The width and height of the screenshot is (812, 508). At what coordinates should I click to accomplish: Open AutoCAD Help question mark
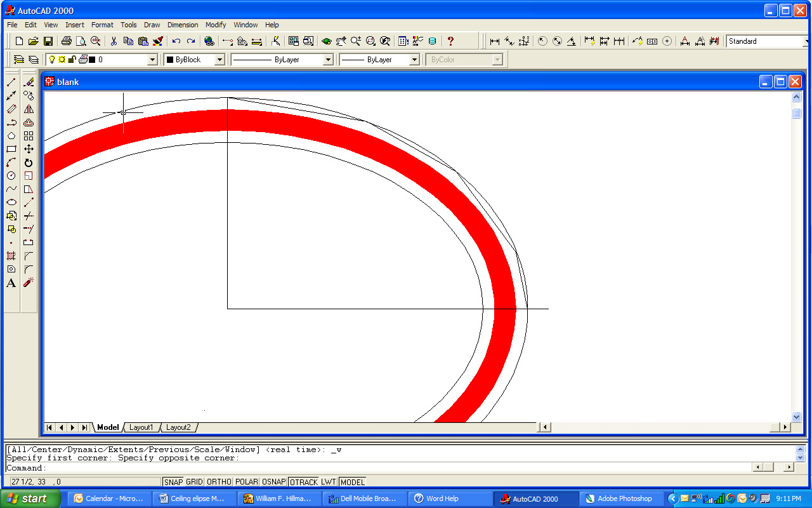tap(450, 41)
